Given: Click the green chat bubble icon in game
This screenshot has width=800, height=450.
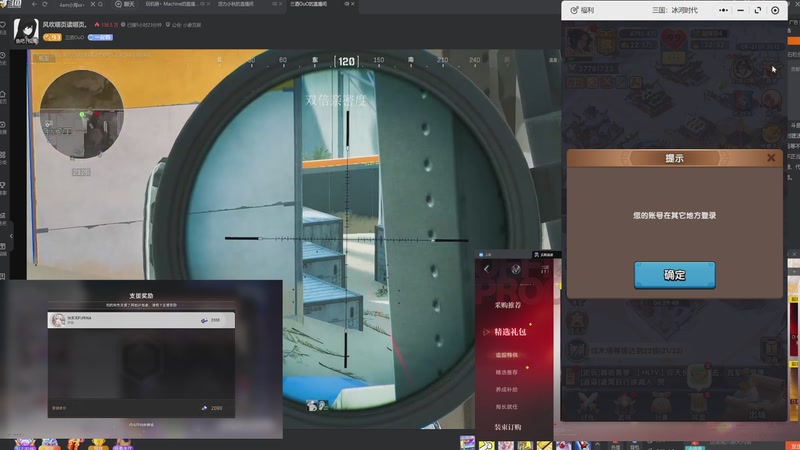Looking at the screenshot, I should 698,378.
